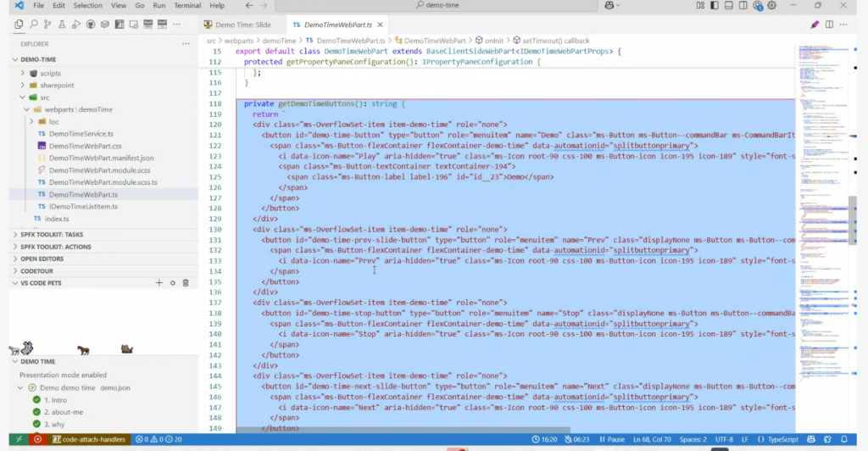Screen dimensions: 868x451
Task: Add a new pet in VS Code Pets
Action: click(x=159, y=283)
